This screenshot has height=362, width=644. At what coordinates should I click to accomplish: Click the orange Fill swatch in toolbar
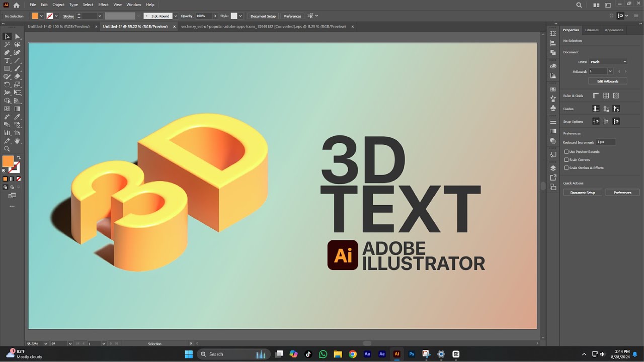point(8,161)
